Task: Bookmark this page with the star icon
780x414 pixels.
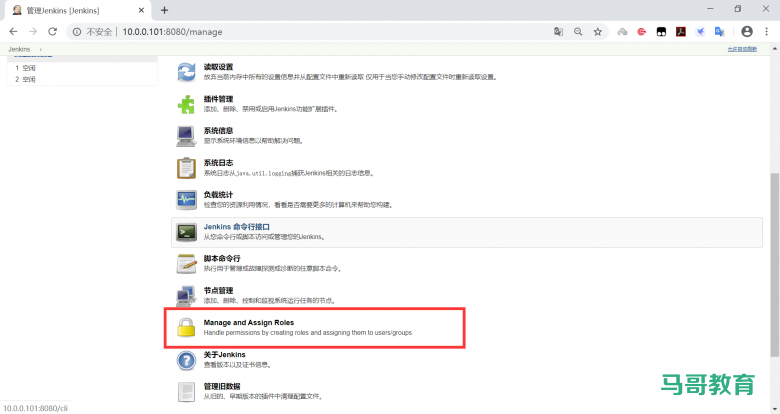Action: (597, 32)
